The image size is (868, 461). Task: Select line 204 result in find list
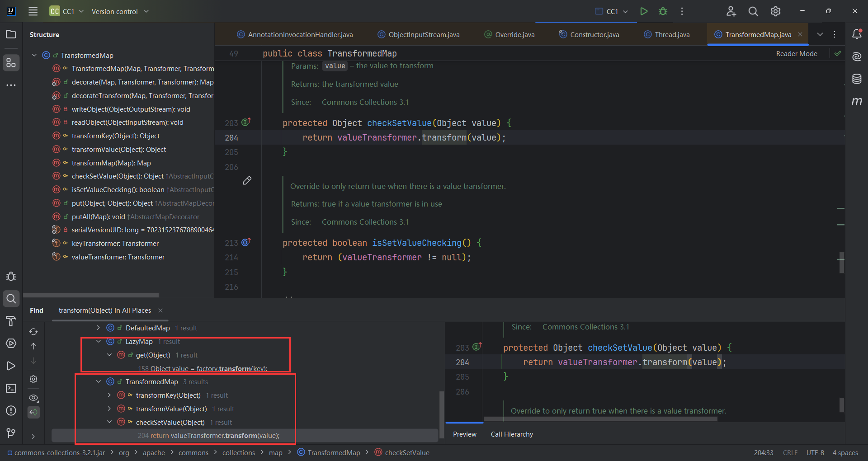click(245, 436)
